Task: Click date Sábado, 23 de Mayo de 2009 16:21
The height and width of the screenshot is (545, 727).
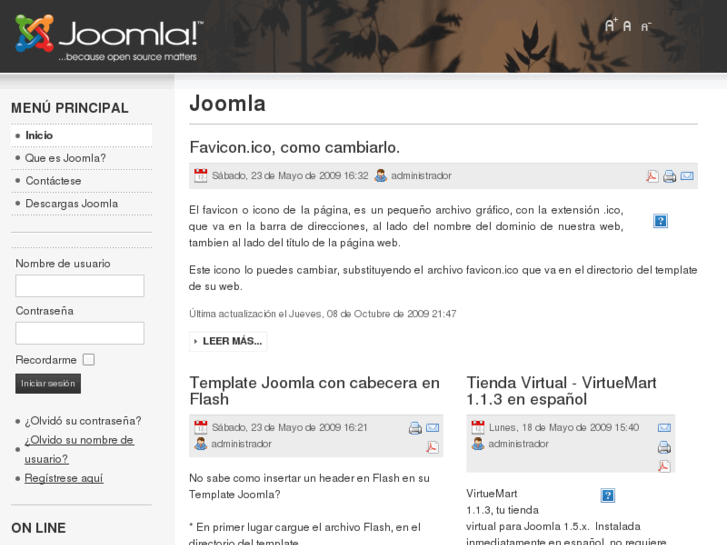Action: [x=289, y=427]
